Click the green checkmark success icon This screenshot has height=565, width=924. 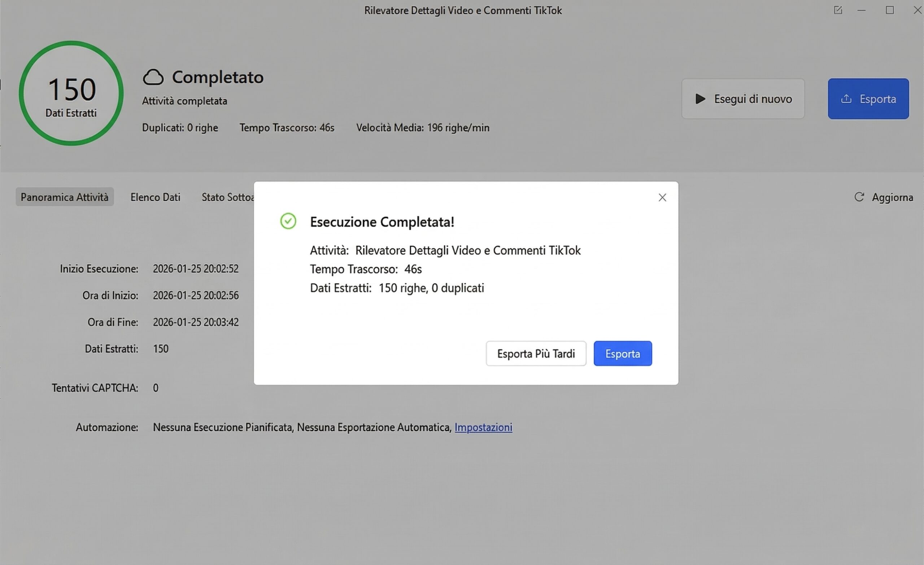point(288,221)
